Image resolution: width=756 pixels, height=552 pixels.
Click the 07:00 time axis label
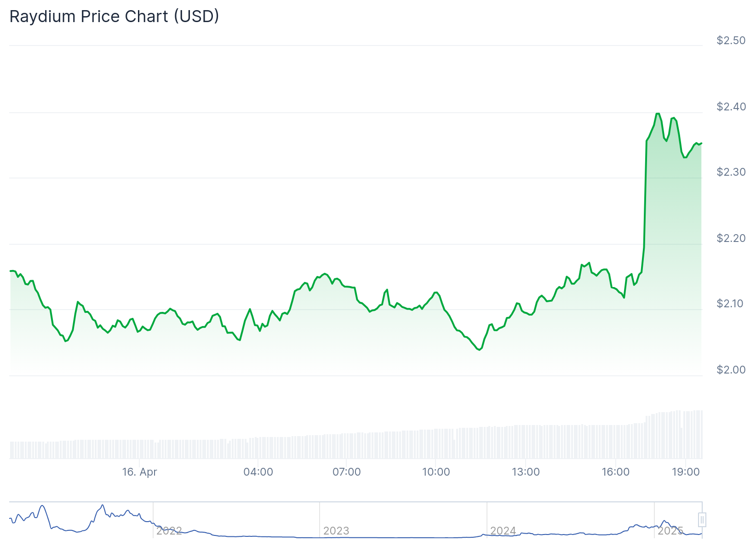point(347,472)
